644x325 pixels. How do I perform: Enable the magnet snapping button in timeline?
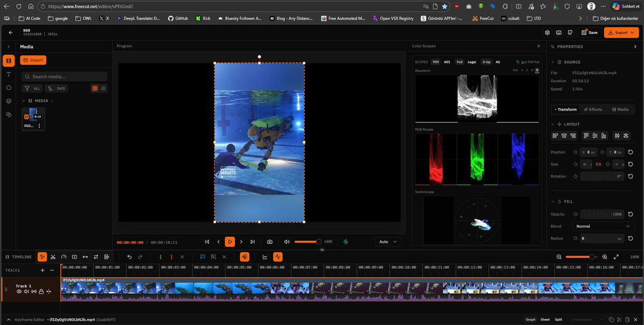click(244, 257)
